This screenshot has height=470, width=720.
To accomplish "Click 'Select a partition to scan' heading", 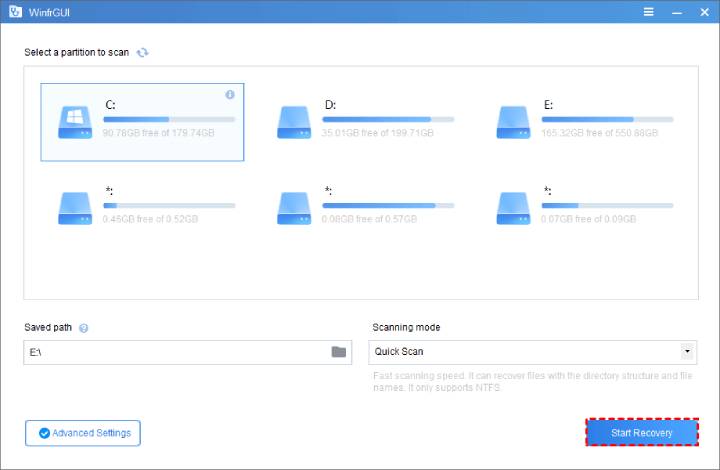I will coord(77,52).
